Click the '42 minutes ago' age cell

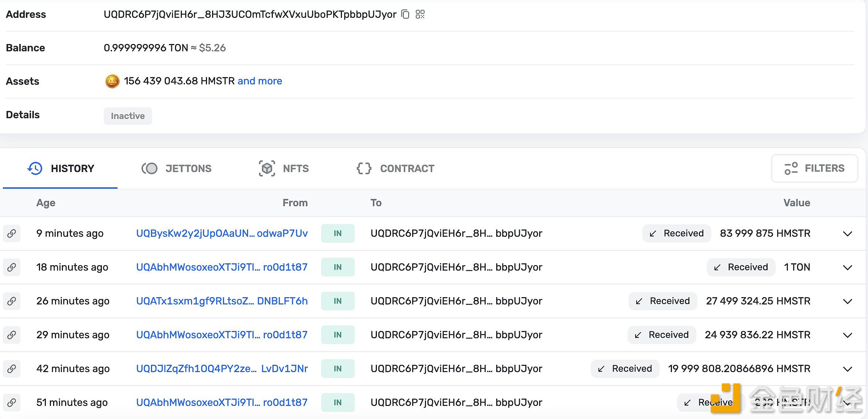(73, 368)
